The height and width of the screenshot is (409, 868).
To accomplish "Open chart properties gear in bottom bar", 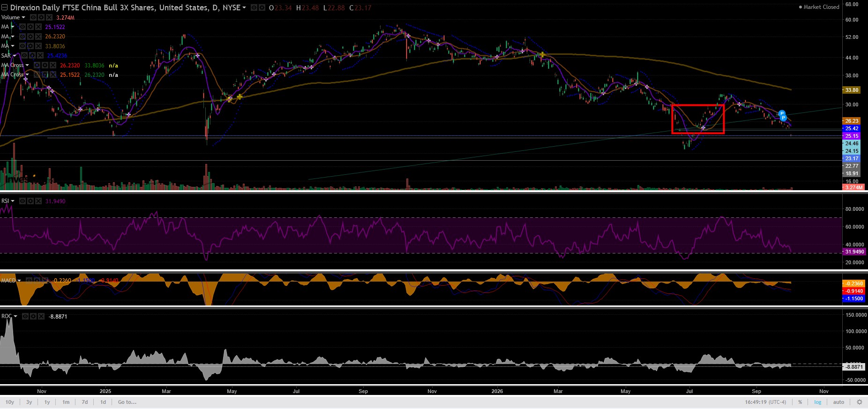I will 859,402.
